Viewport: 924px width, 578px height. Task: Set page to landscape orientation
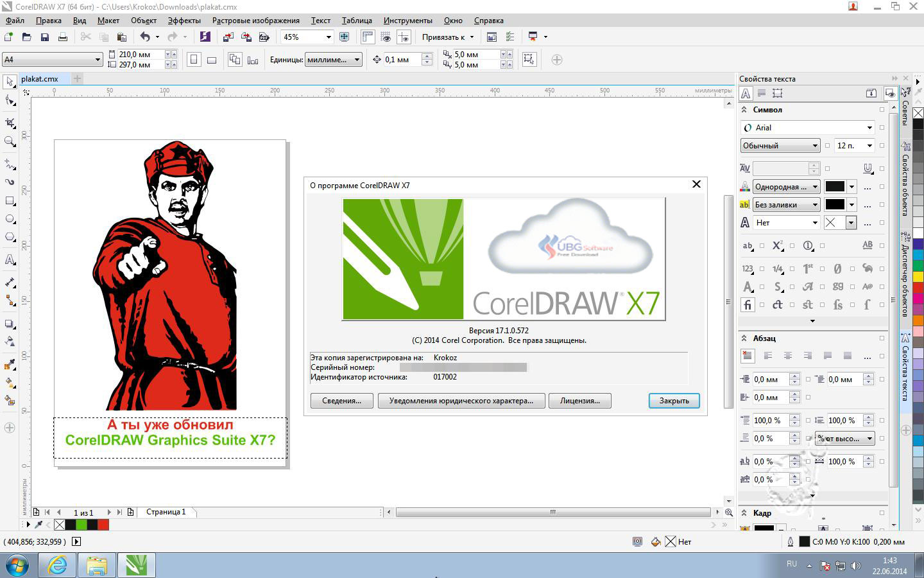click(x=212, y=60)
